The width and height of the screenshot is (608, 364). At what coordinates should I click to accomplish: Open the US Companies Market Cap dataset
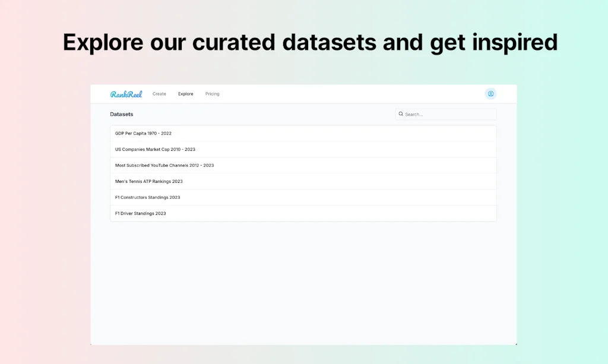coord(303,149)
